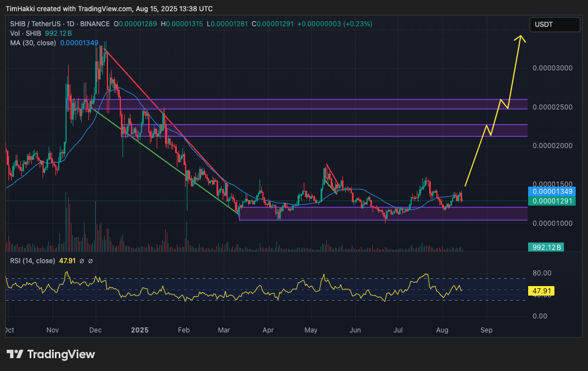Select the upper purple resistance band rectangle
This screenshot has height=371, width=588.
pyautogui.click(x=336, y=104)
